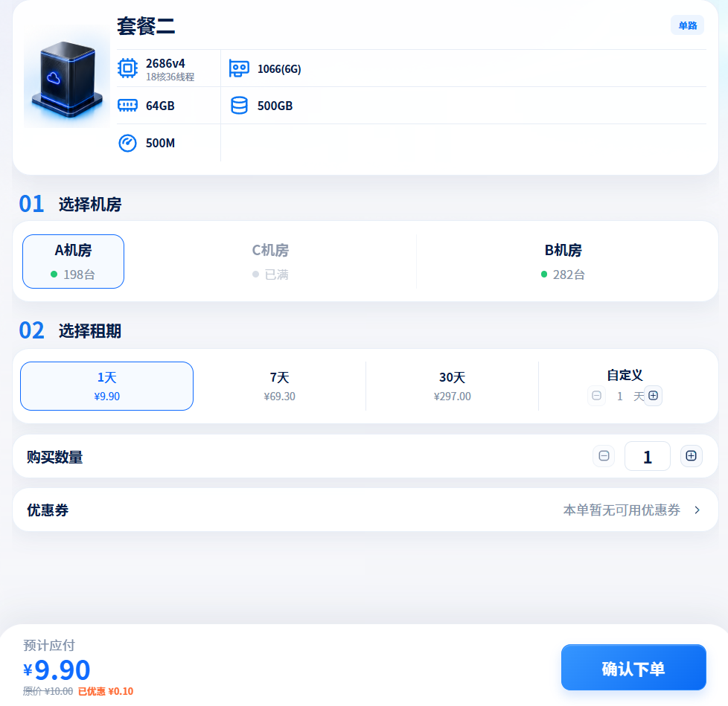Decrease custom rental days with minus icon
This screenshot has height=706, width=728.
[x=596, y=396]
